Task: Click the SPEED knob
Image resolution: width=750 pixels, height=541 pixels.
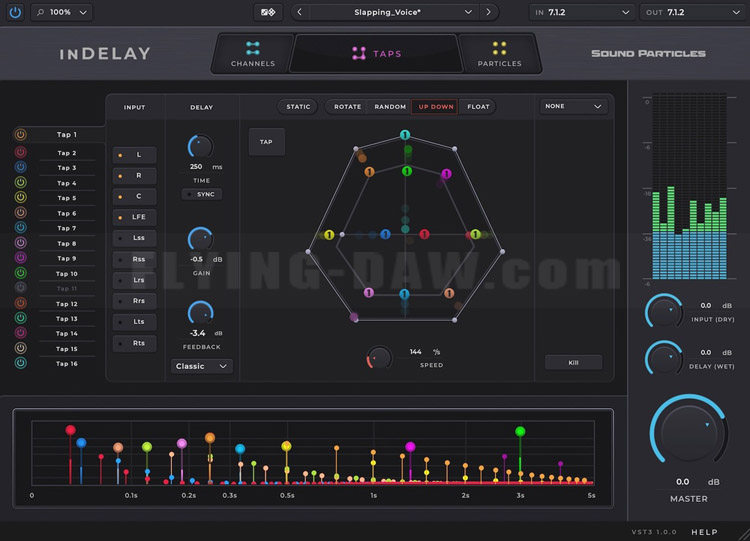Action: click(x=379, y=358)
